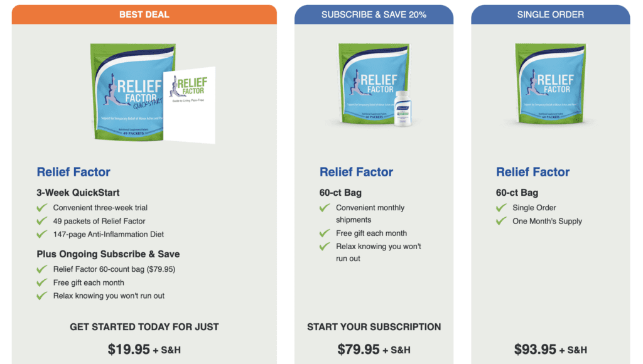The image size is (643, 364).
Task: Select the SUBSCRIBE & SAVE 20% header
Action: pos(374,14)
